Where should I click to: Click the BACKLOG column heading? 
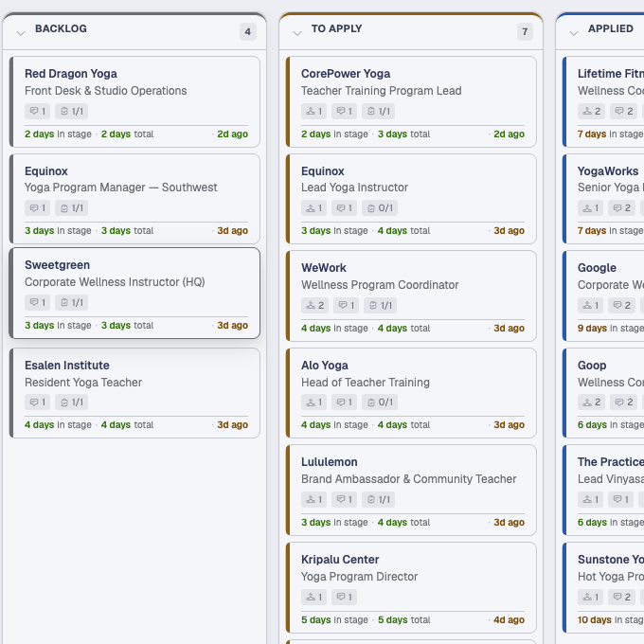click(x=61, y=28)
